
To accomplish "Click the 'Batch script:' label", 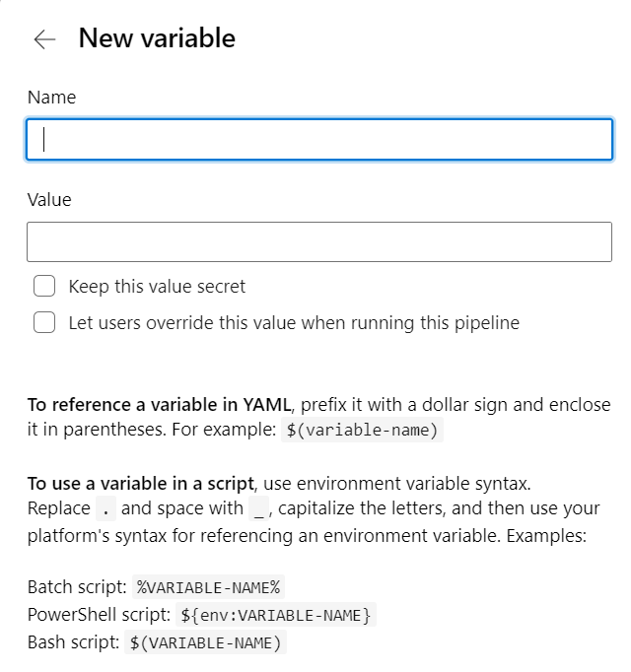I will tap(77, 587).
